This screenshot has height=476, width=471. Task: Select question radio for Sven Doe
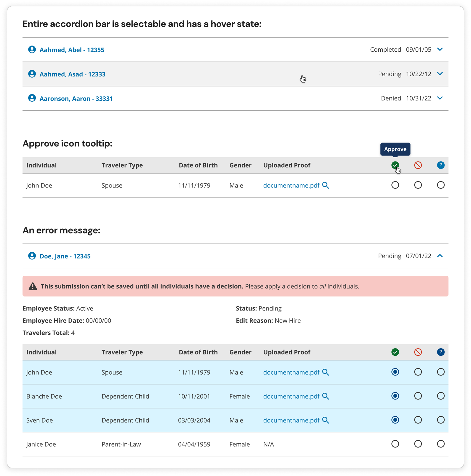pyautogui.click(x=440, y=420)
